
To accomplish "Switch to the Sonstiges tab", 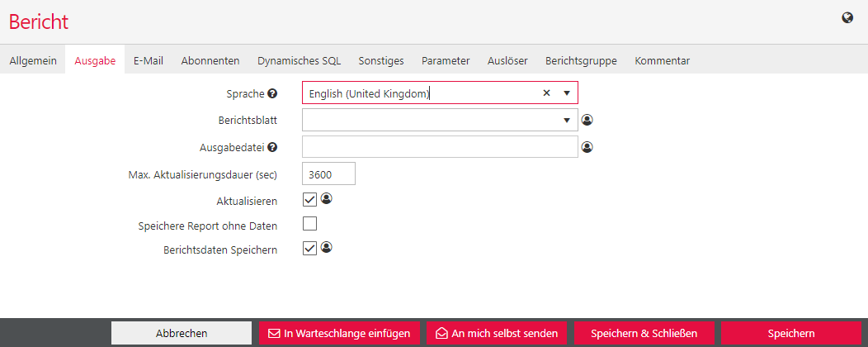I will [x=381, y=61].
